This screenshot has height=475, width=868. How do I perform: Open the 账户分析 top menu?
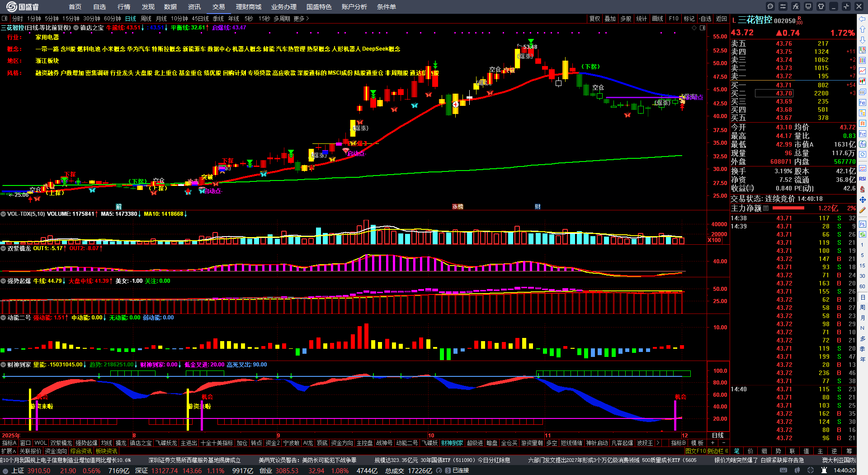click(x=354, y=7)
